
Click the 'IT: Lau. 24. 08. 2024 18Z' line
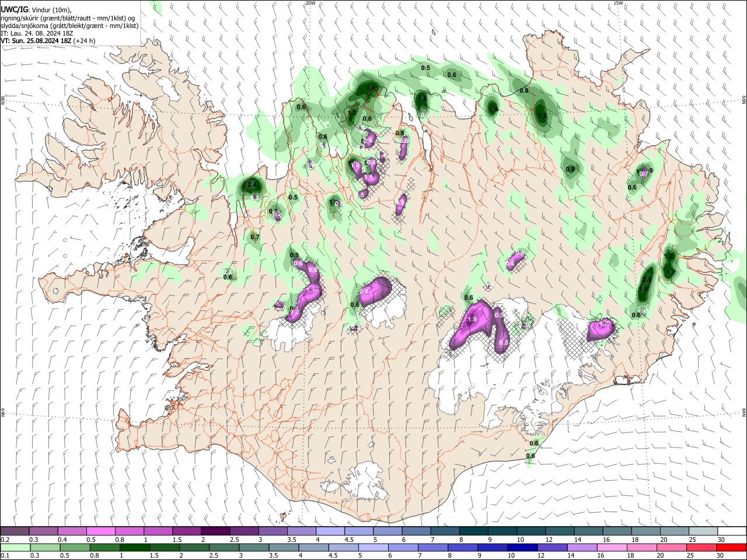[x=37, y=33]
